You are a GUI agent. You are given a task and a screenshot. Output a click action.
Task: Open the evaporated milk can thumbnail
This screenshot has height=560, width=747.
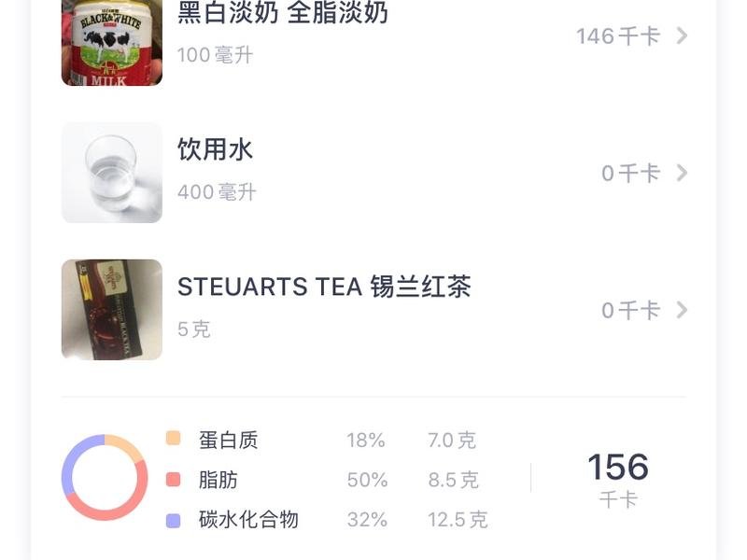[x=112, y=42]
